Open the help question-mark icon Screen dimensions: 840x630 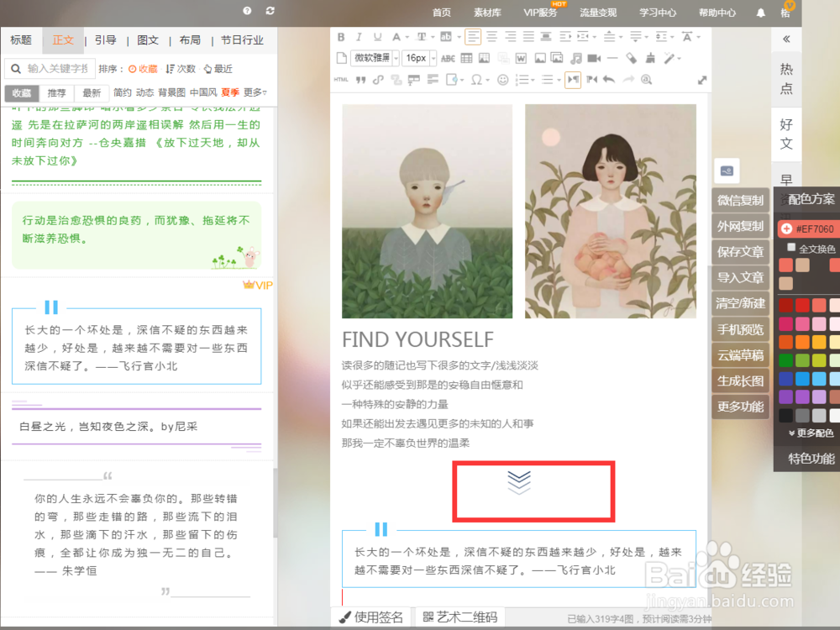pos(247,11)
